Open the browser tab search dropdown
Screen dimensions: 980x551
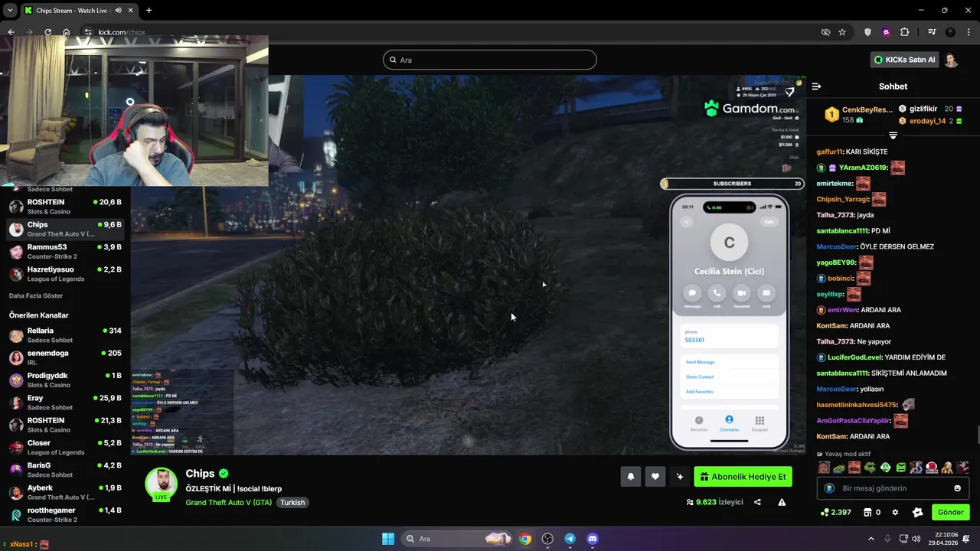[10, 11]
